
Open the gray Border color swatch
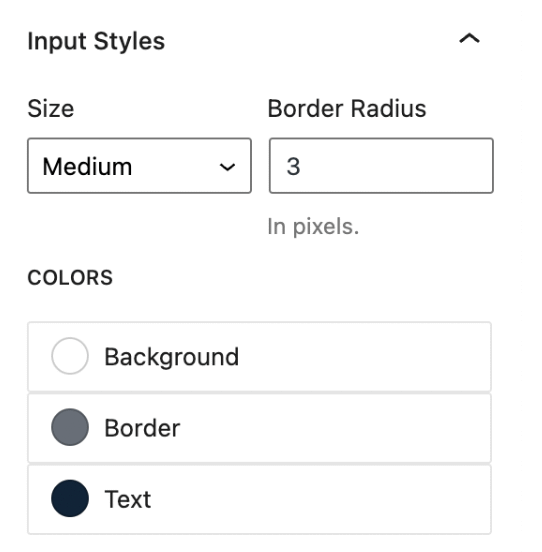point(70,427)
